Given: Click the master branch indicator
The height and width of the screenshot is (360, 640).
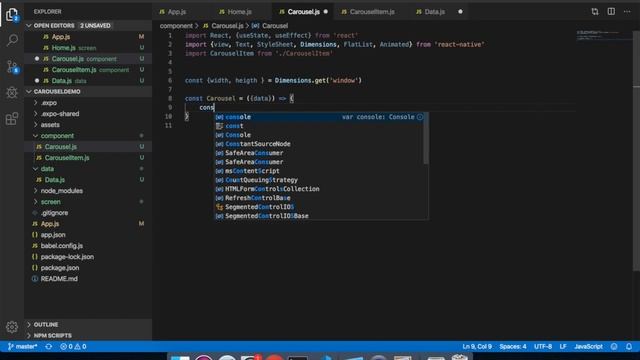Looking at the screenshot, I should (x=23, y=347).
